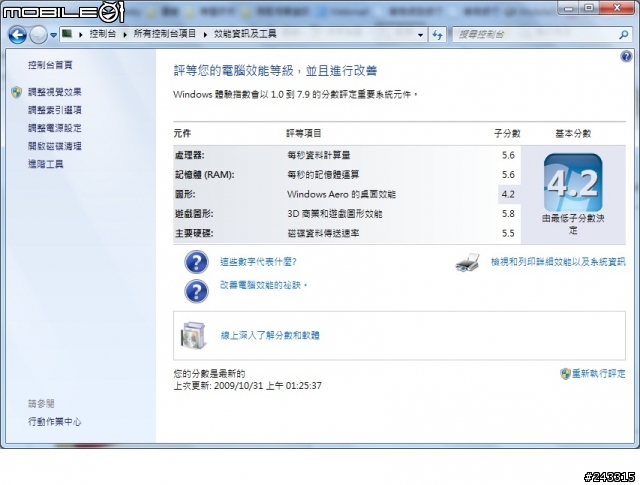Click the greyed Forward arrow button
The image size is (640, 485).
39,35
